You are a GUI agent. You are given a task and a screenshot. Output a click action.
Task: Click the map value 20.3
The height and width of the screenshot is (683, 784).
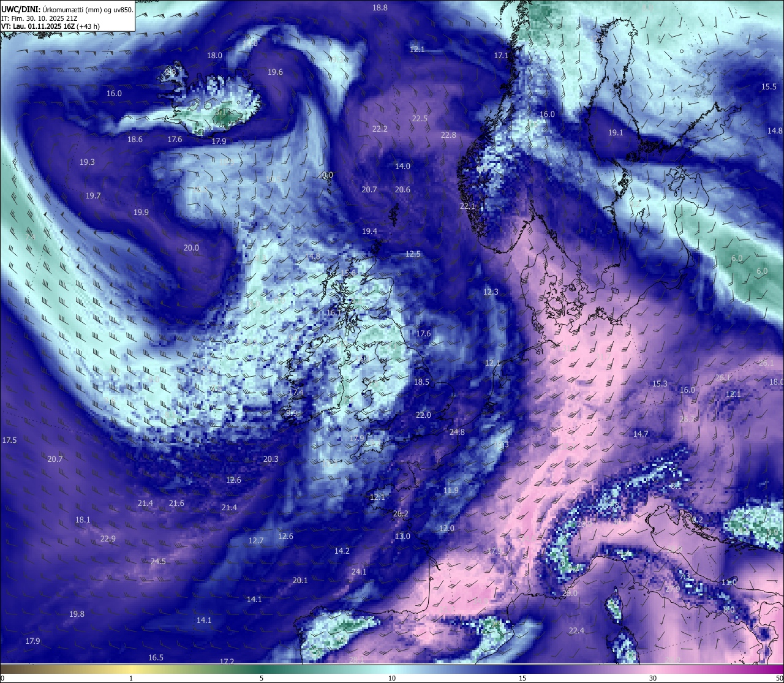(271, 459)
